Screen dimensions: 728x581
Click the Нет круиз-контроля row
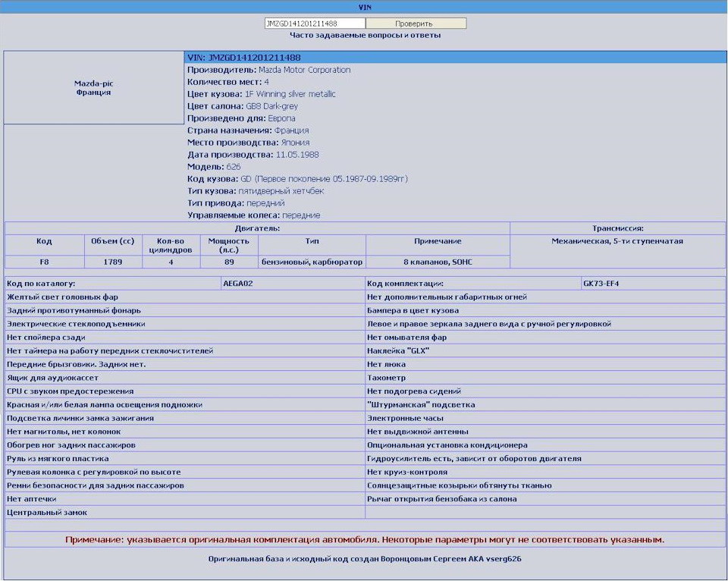[545, 472]
